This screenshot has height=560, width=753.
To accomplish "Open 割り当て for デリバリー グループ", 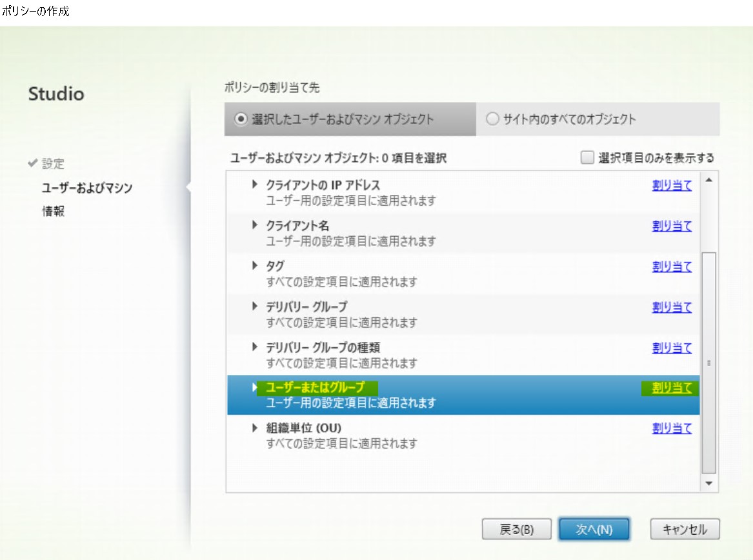I will coord(671,306).
